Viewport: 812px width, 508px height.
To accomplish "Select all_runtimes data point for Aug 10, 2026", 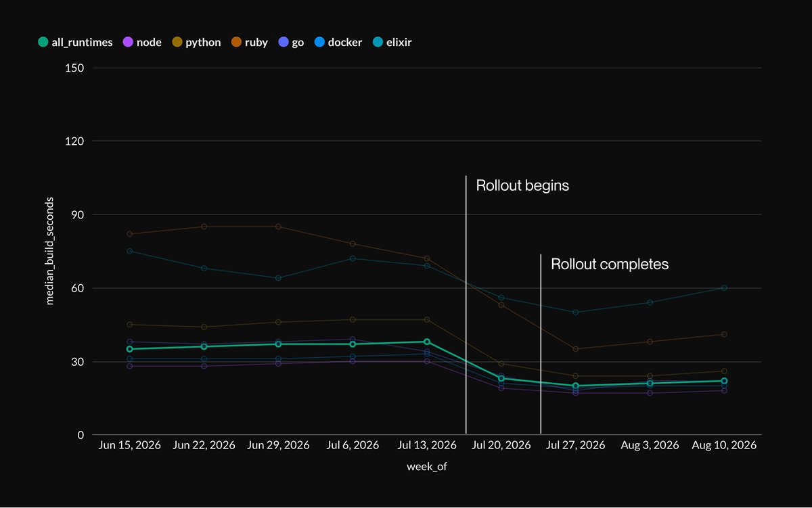I will pos(724,381).
